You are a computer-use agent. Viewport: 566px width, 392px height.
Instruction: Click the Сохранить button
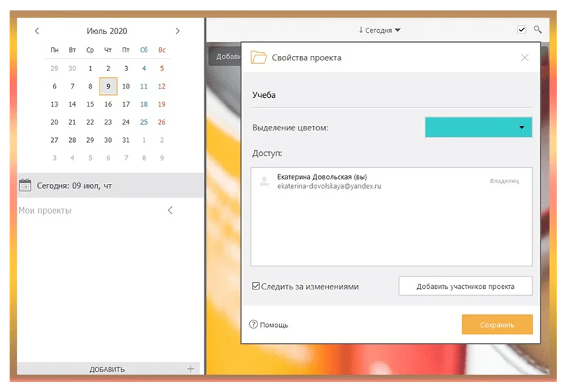coord(497,325)
